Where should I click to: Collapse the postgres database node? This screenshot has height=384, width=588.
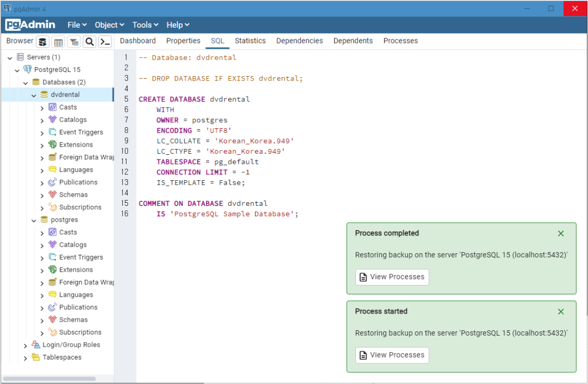pyautogui.click(x=34, y=220)
